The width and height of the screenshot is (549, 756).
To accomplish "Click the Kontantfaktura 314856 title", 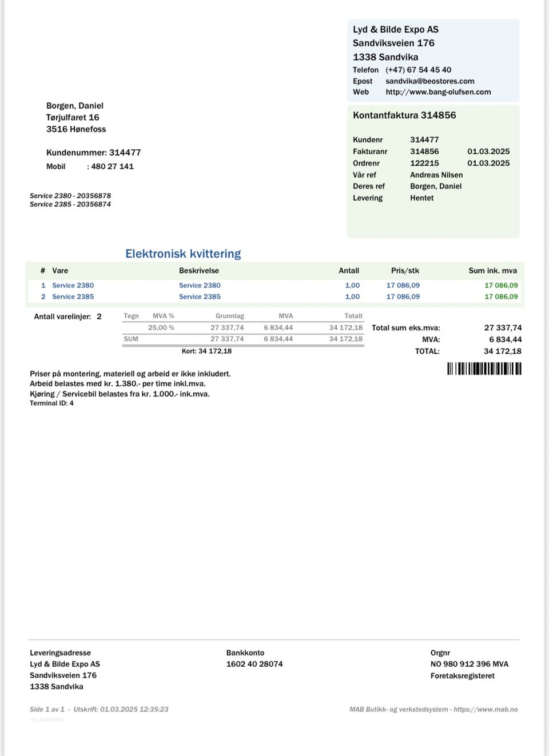I will click(404, 115).
